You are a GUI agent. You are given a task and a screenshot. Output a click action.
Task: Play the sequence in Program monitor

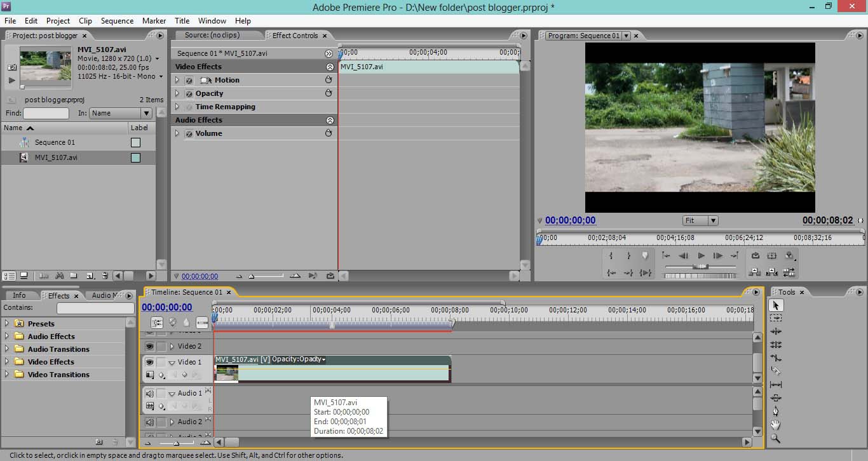point(702,256)
